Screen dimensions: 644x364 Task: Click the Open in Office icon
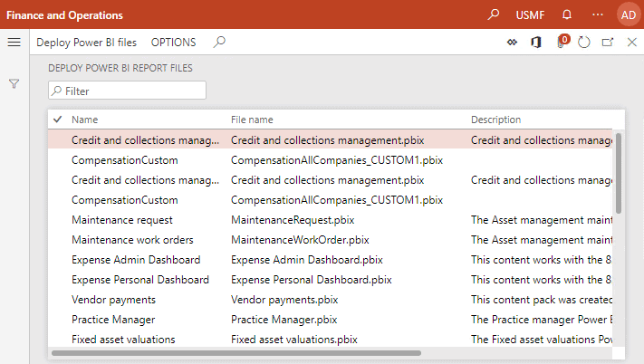(536, 42)
